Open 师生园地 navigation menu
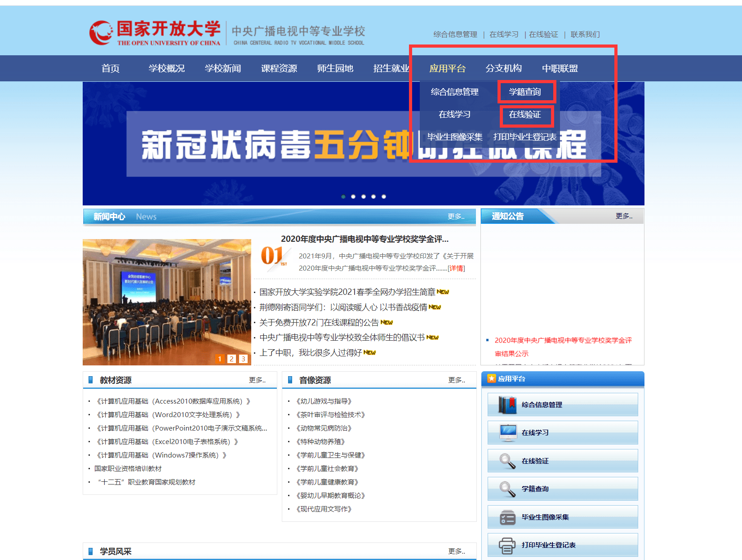The width and height of the screenshot is (742, 560). pos(335,68)
